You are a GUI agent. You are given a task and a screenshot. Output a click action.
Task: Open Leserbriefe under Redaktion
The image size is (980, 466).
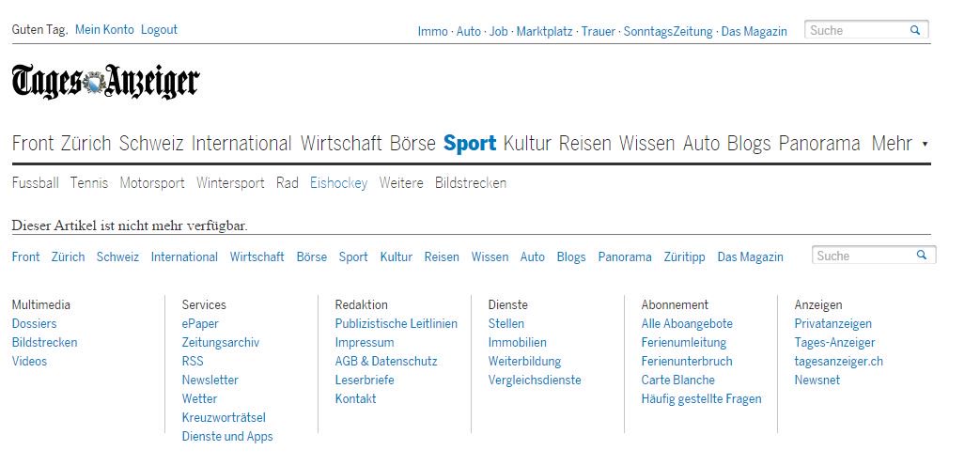(x=365, y=380)
